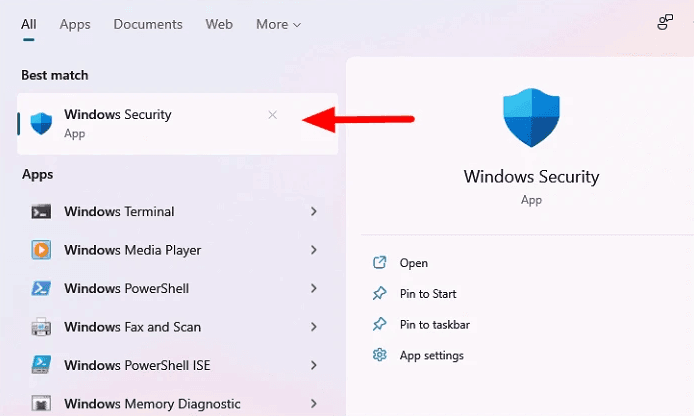Open the Windows Security best match result
This screenshot has width=694, height=416.
[x=177, y=123]
